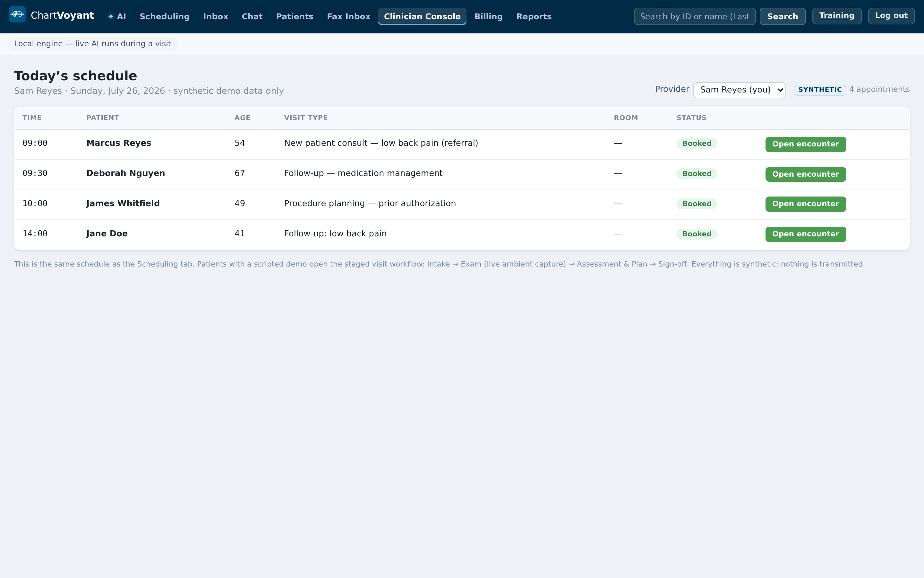This screenshot has height=578, width=924.
Task: Click the TIME column header
Action: click(32, 118)
